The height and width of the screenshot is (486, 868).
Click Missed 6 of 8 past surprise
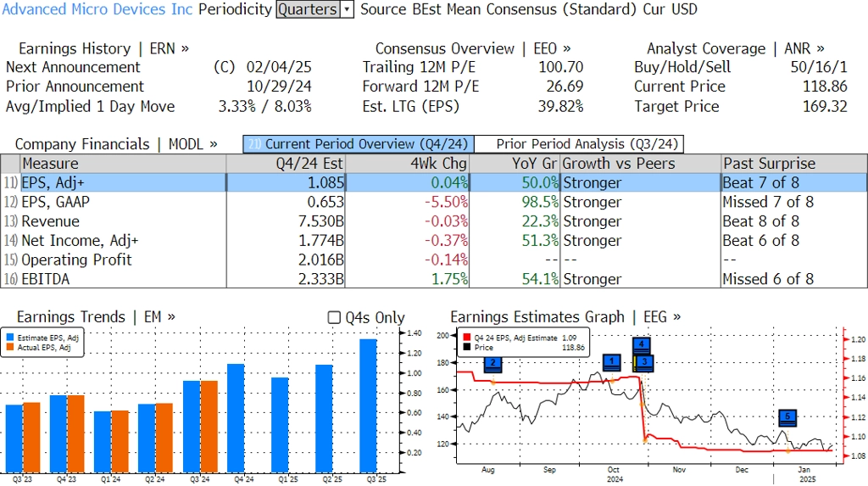point(768,279)
